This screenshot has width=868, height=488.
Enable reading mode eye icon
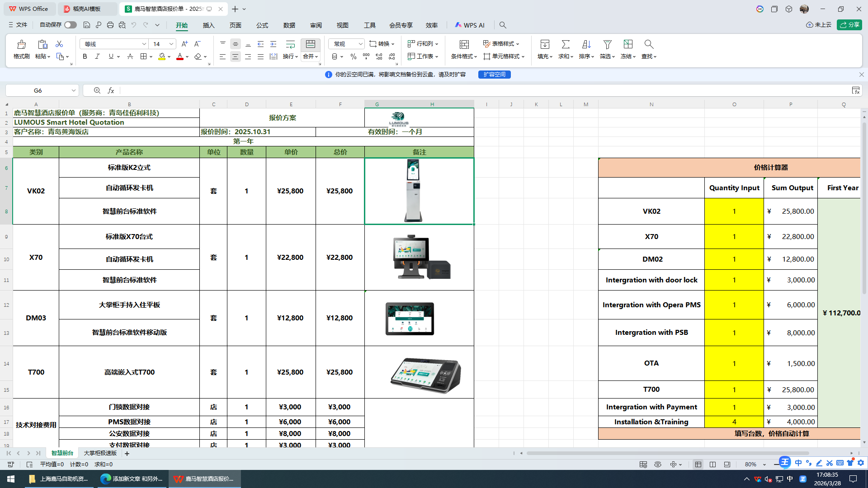(x=658, y=465)
